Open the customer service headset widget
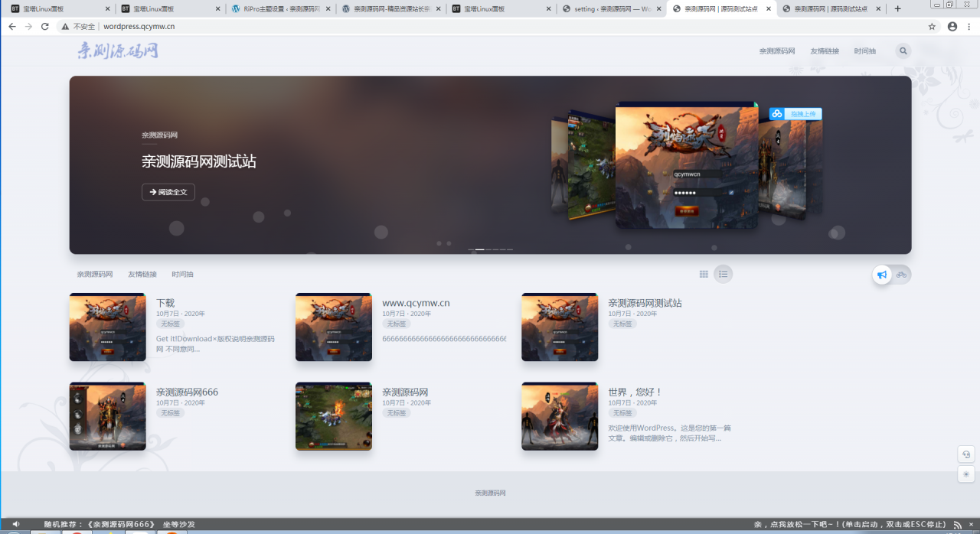 tap(966, 454)
